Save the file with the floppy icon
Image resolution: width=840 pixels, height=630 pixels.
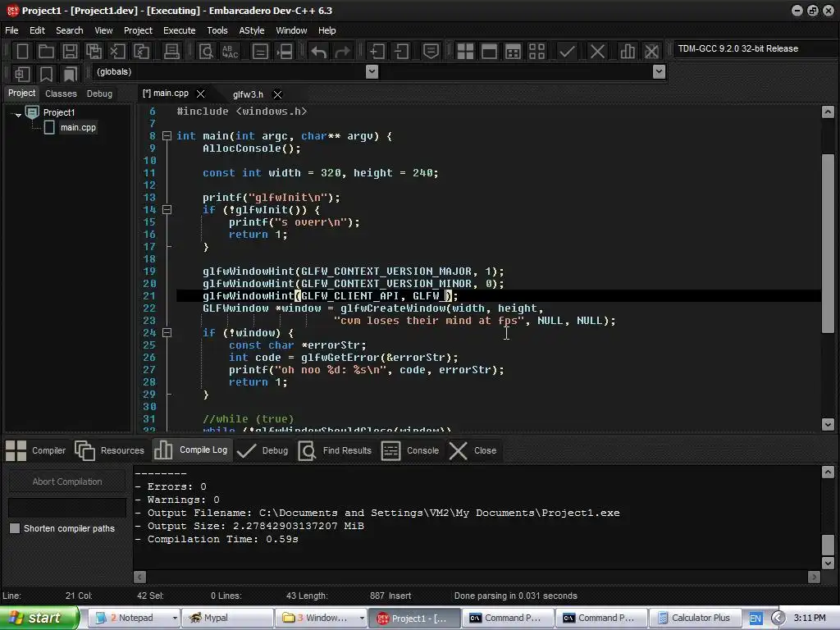pos(70,52)
